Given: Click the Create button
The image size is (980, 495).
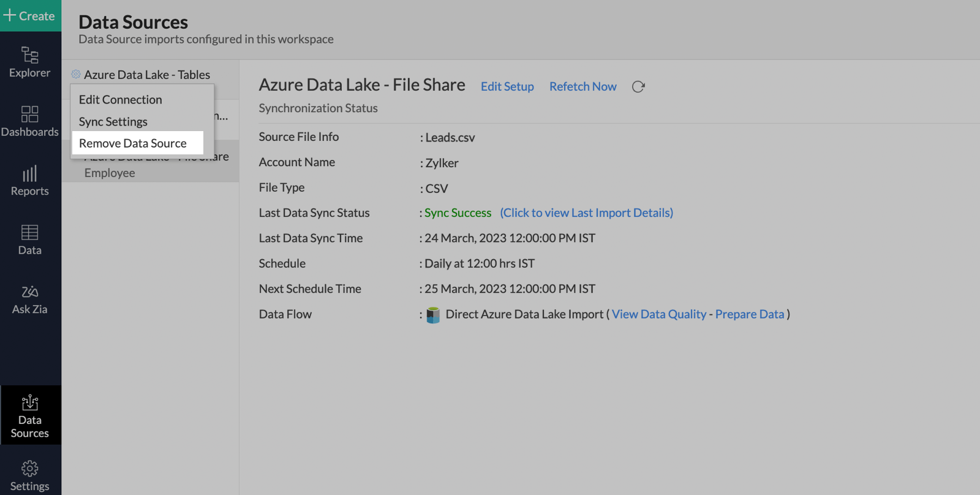Looking at the screenshot, I should coord(30,16).
